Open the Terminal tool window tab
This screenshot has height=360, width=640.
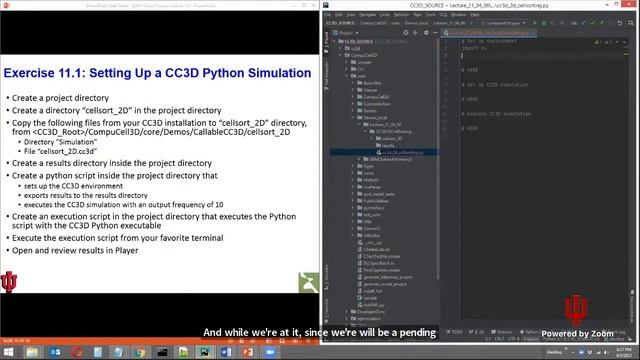tap(502, 332)
